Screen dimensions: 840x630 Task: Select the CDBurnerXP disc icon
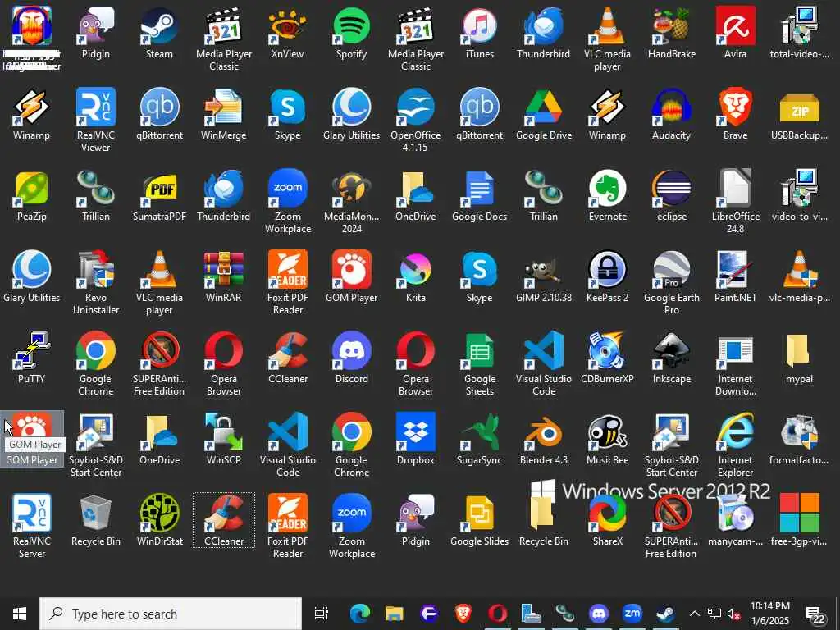608,358
